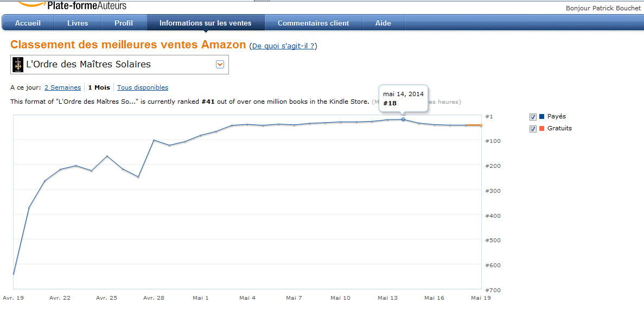
Task: Click the '#400' rank axis label
Action: [492, 216]
